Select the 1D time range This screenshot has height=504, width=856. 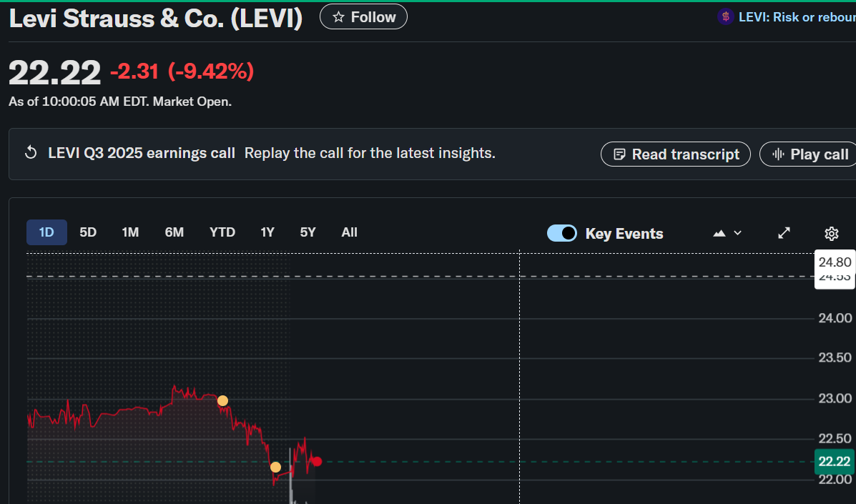pos(46,232)
